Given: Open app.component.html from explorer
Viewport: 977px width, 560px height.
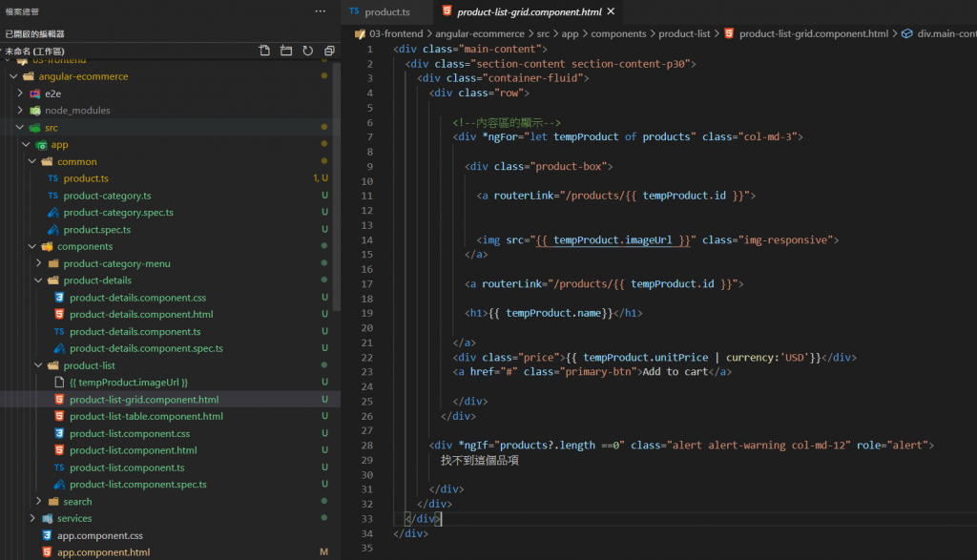Looking at the screenshot, I should [103, 552].
